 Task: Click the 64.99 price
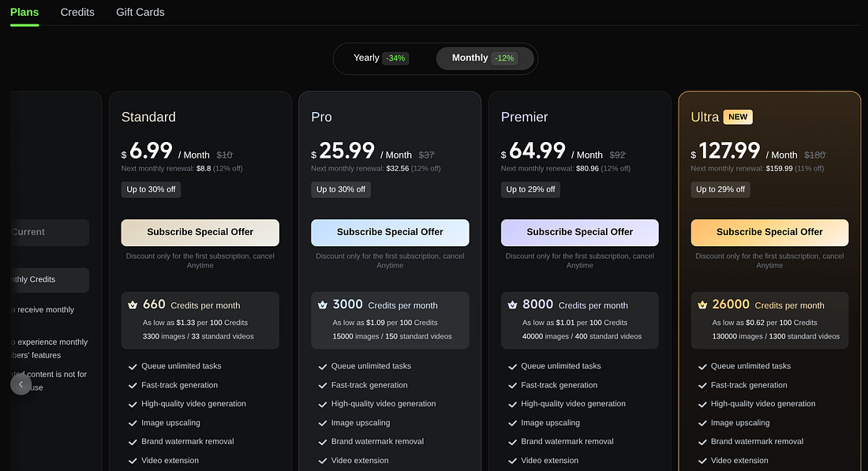click(537, 151)
